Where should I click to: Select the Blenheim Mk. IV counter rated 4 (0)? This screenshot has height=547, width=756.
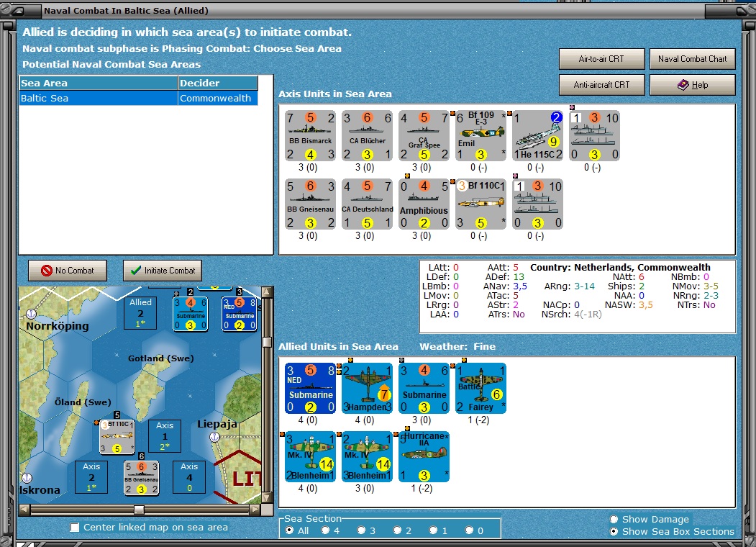pyautogui.click(x=310, y=457)
